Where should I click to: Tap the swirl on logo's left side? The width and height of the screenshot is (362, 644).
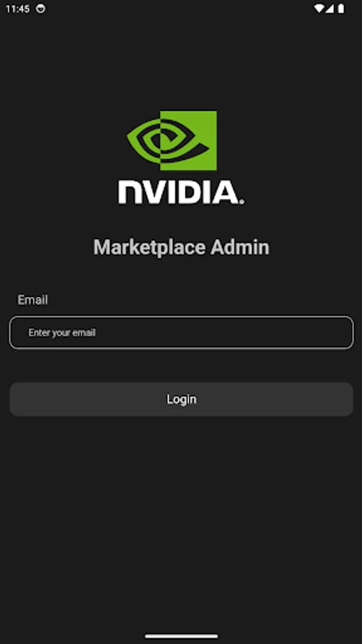coord(144,140)
